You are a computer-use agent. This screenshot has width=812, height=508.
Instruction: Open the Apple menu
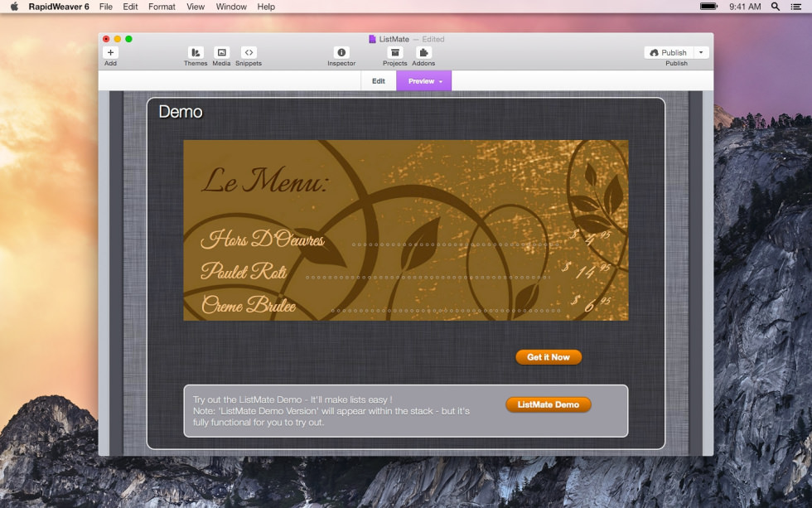pyautogui.click(x=15, y=7)
